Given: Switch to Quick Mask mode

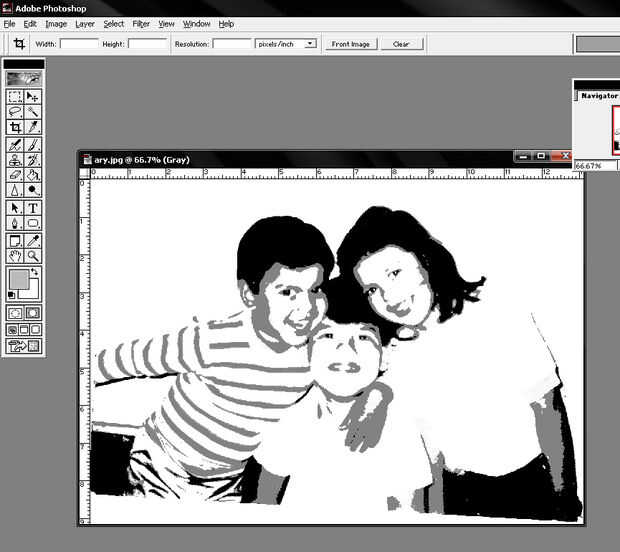Looking at the screenshot, I should coord(33,313).
